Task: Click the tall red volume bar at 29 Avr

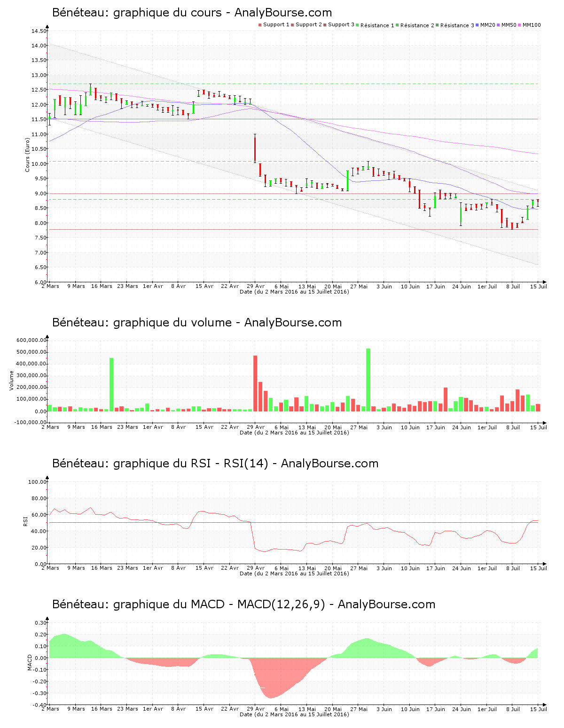Action: pyautogui.click(x=255, y=383)
